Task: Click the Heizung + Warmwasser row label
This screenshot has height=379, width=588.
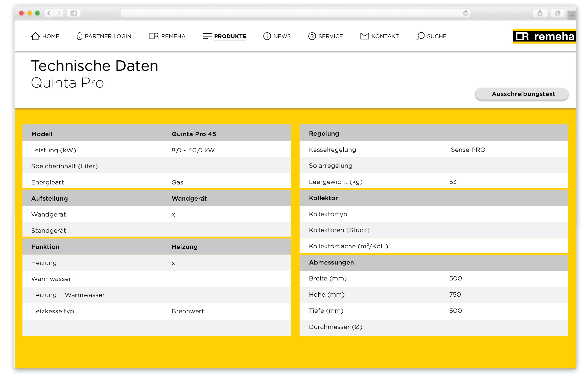Action: coord(68,295)
